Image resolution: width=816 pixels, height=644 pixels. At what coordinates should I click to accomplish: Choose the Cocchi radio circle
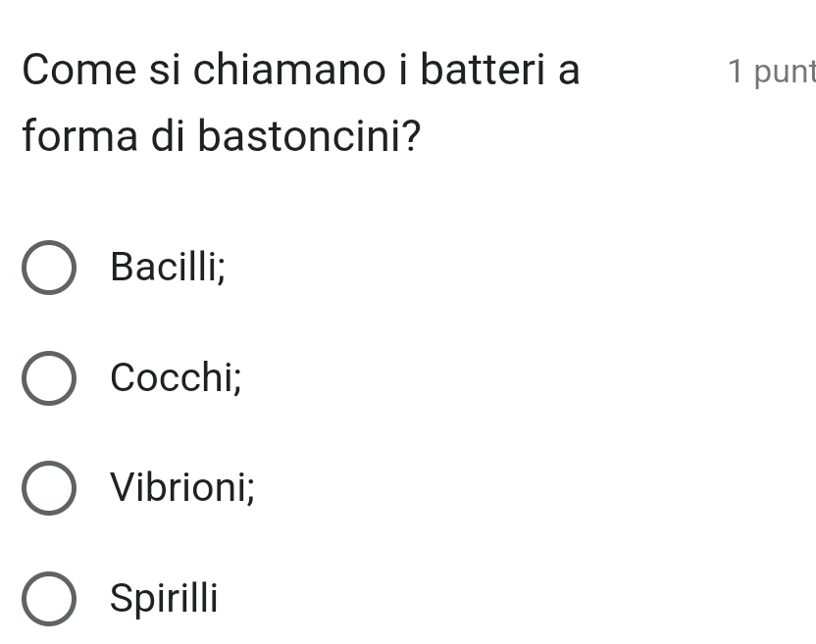click(x=48, y=378)
